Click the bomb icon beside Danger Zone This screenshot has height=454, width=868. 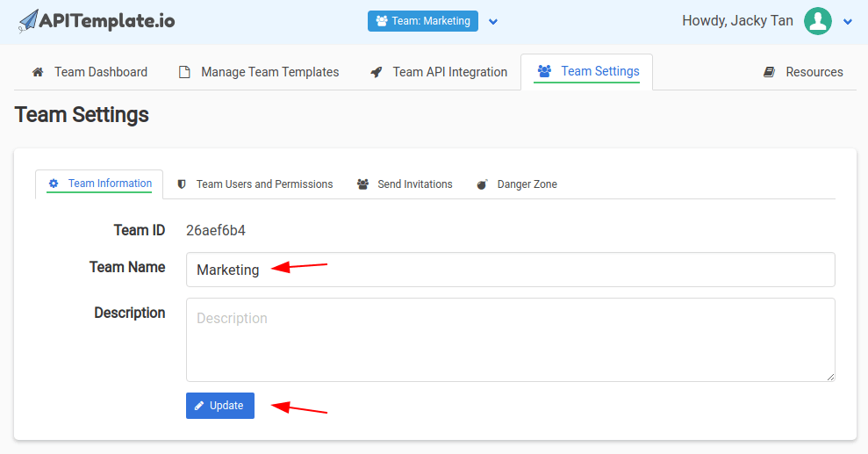pos(482,184)
